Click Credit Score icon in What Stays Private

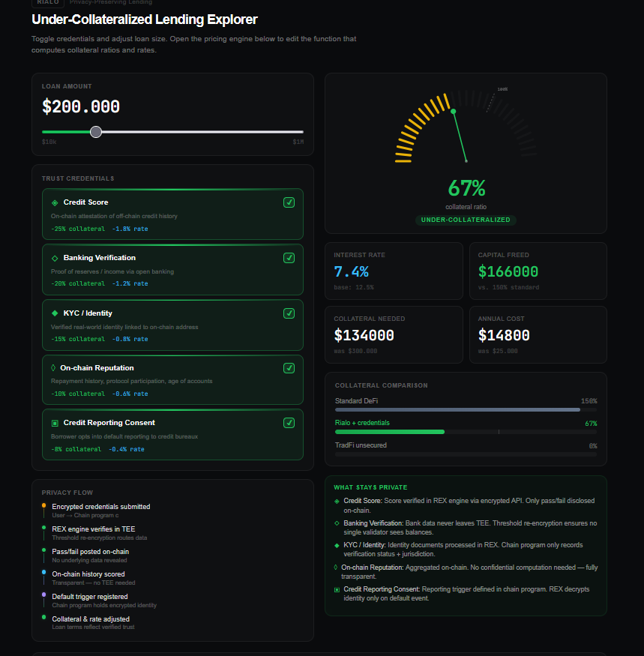pos(337,502)
